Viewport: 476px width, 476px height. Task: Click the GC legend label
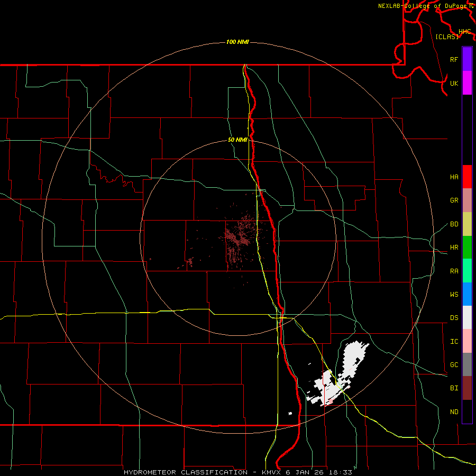click(x=454, y=364)
